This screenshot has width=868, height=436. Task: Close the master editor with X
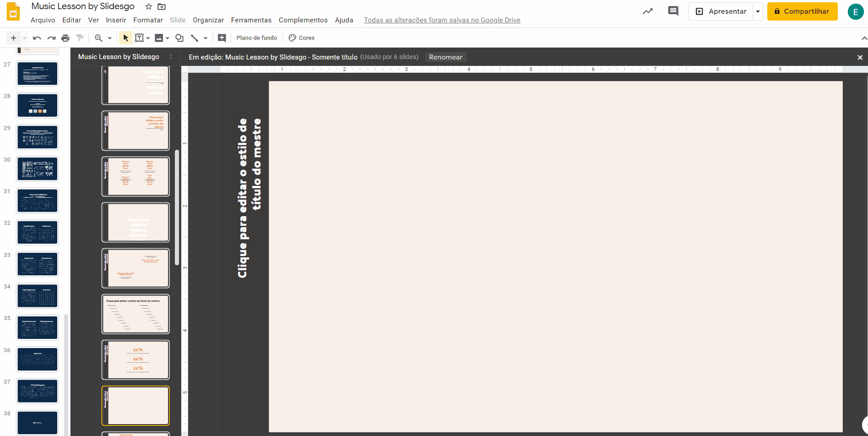pyautogui.click(x=860, y=57)
